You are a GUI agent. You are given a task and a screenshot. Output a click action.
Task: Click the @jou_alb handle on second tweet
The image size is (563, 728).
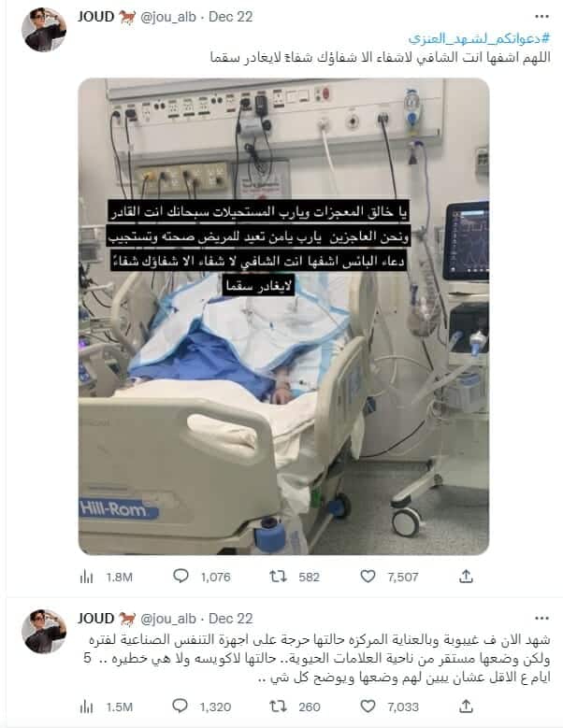pos(168,619)
